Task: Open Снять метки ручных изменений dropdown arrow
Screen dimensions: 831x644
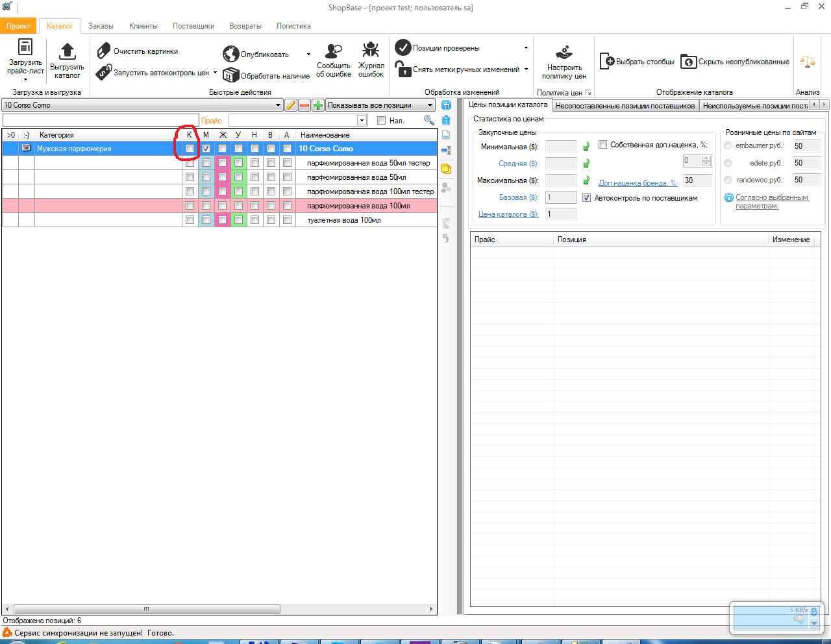Action: pos(526,69)
